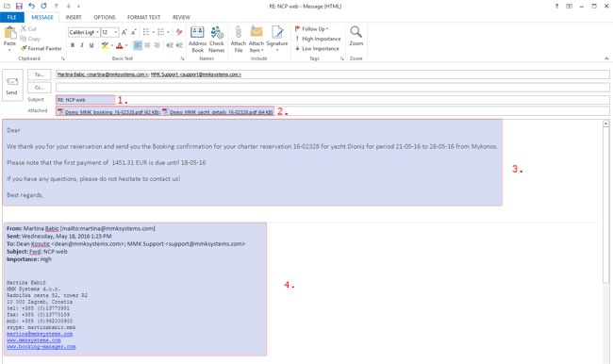
Task: Click the To... recipients button
Action: (39, 74)
